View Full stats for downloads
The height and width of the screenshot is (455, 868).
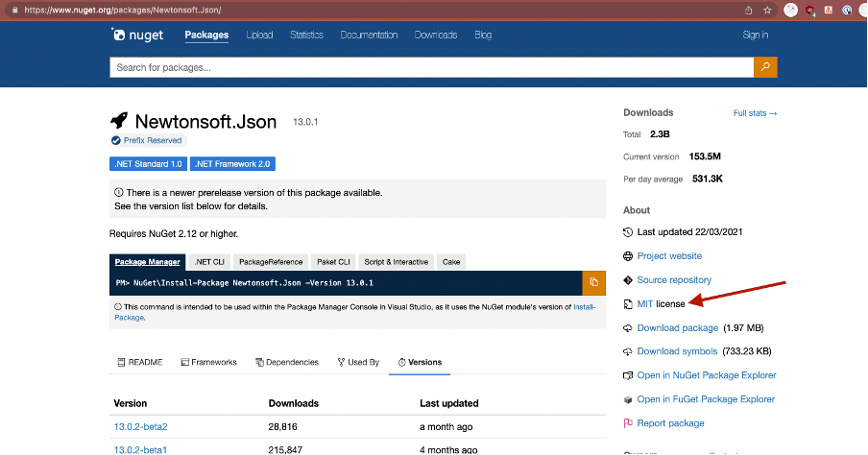pyautogui.click(x=755, y=113)
